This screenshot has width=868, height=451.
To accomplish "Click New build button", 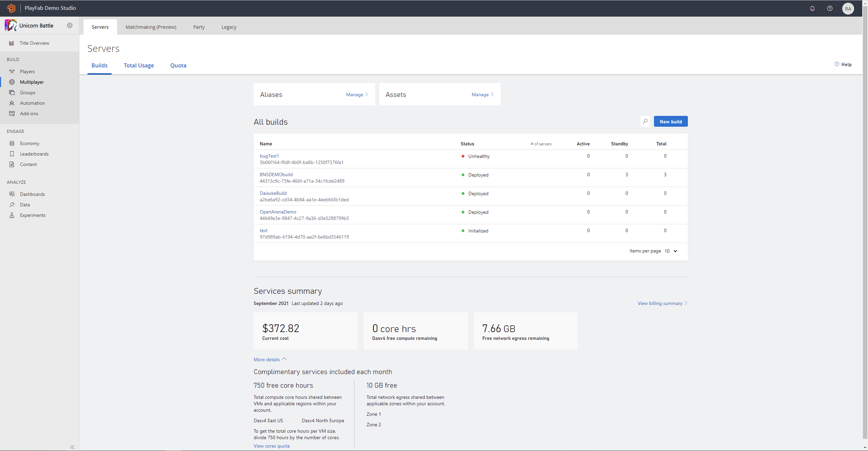I will tap(671, 122).
